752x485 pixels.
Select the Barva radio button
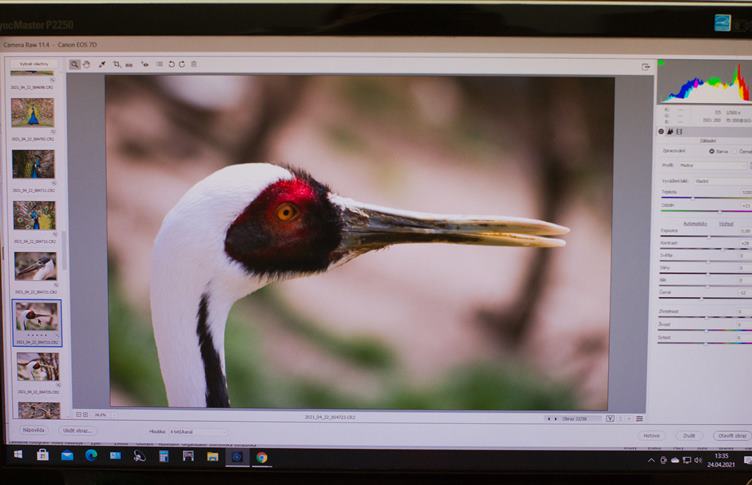(712, 151)
